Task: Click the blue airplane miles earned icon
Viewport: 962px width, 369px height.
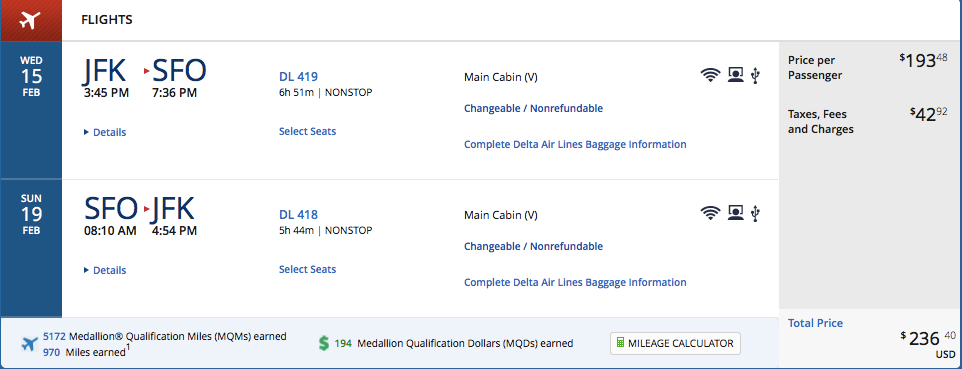Action: [x=29, y=344]
